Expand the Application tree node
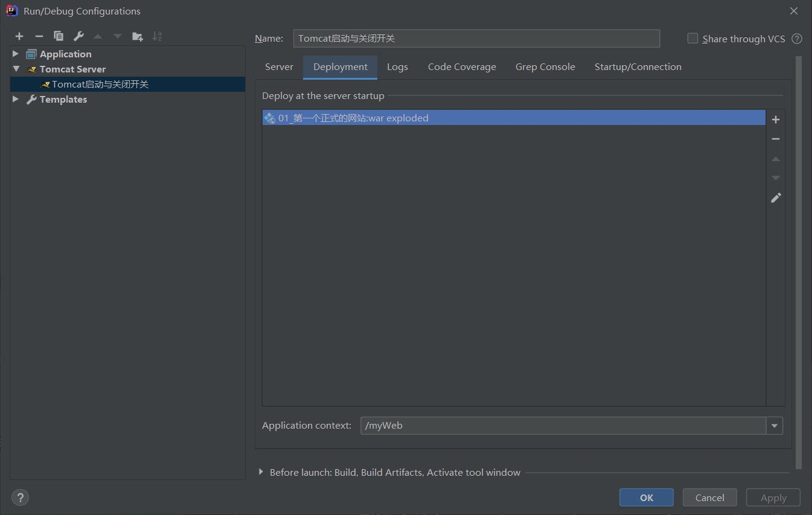The image size is (812, 515). 16,54
